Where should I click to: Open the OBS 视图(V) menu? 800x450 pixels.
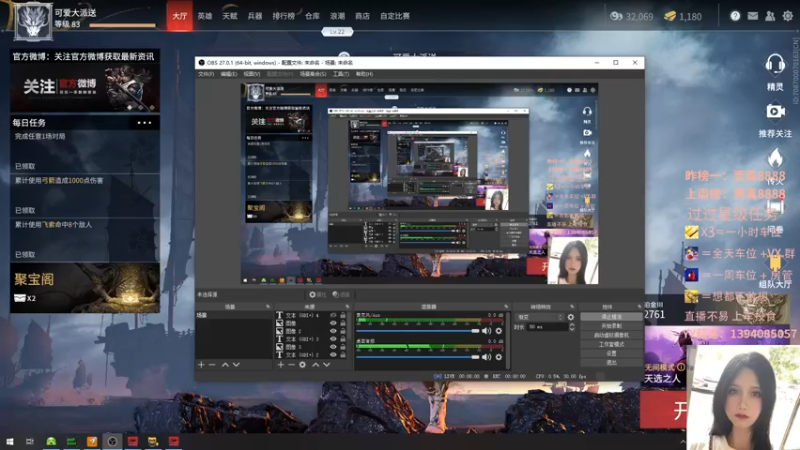252,74
